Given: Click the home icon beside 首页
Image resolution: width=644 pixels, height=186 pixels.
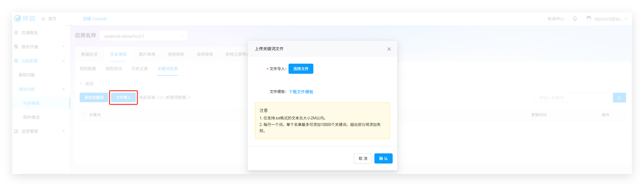Looking at the screenshot, I should point(43,19).
